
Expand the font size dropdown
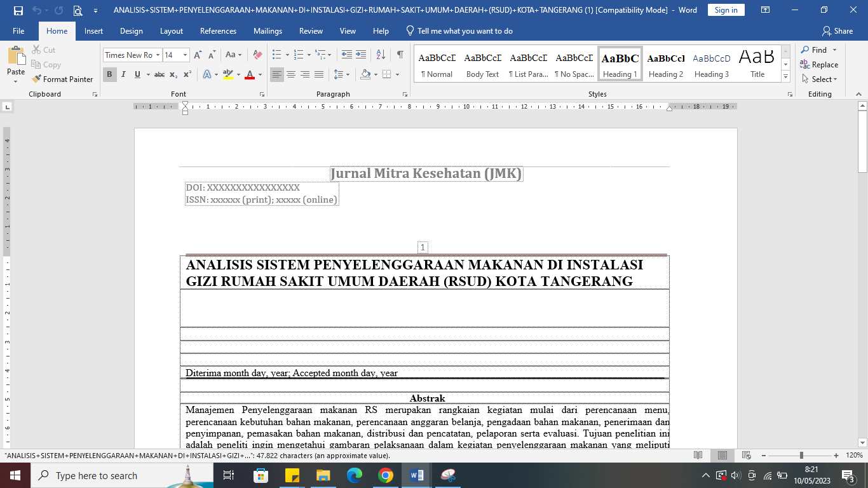[x=185, y=55]
